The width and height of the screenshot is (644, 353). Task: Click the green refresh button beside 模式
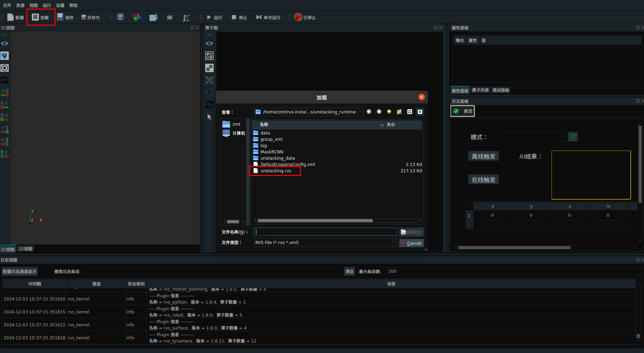coord(573,137)
